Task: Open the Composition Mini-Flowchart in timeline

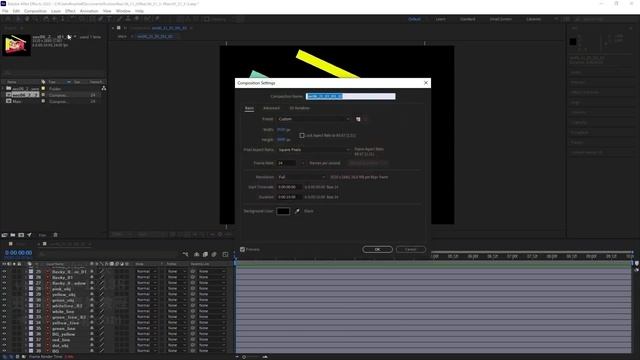Action: [x=186, y=254]
